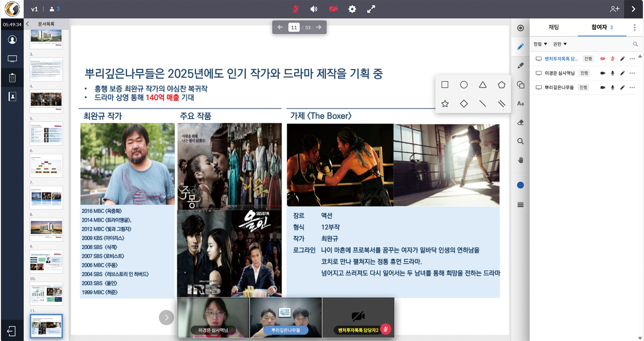Open more options for 벤처투자톡톡 row
The image size is (644, 341).
pos(632,59)
